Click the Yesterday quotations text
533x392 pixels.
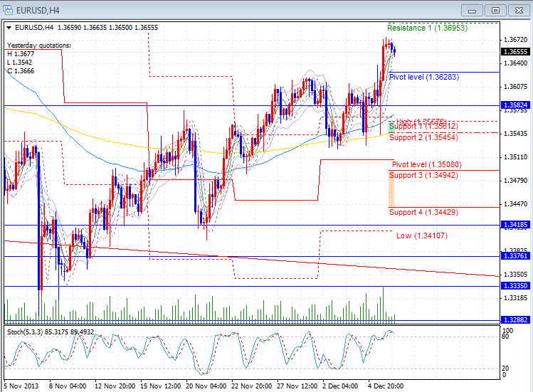(39, 46)
